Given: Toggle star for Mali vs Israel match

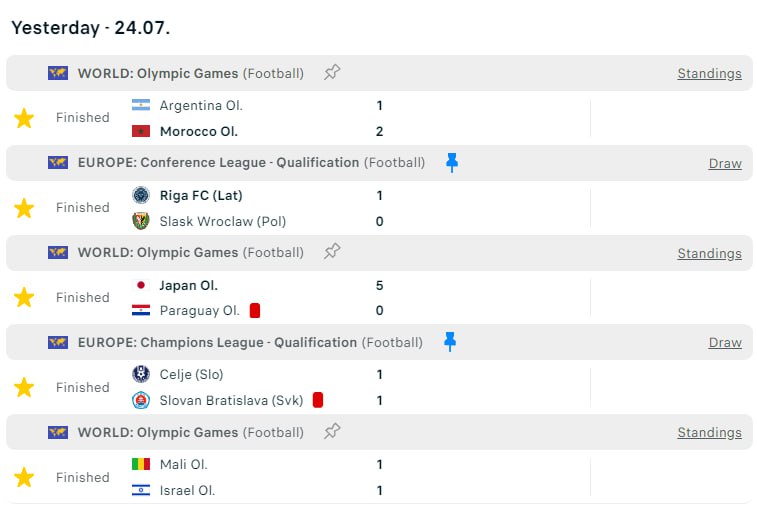Looking at the screenshot, I should (24, 478).
